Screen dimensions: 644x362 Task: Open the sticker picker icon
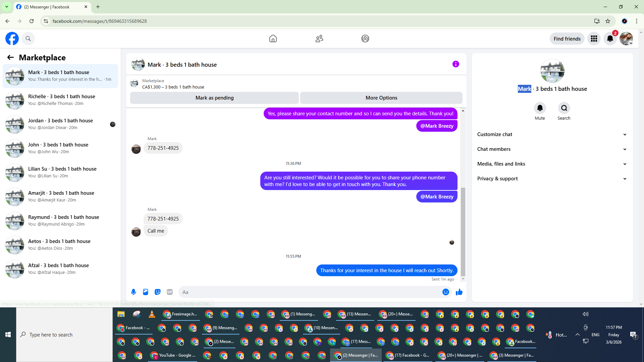click(x=158, y=292)
